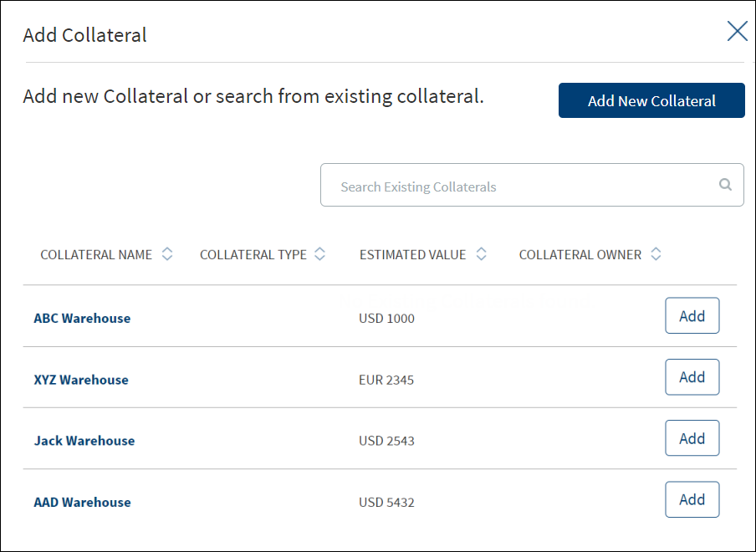
Task: Click the COLLATERAL NAME column header
Action: (96, 254)
